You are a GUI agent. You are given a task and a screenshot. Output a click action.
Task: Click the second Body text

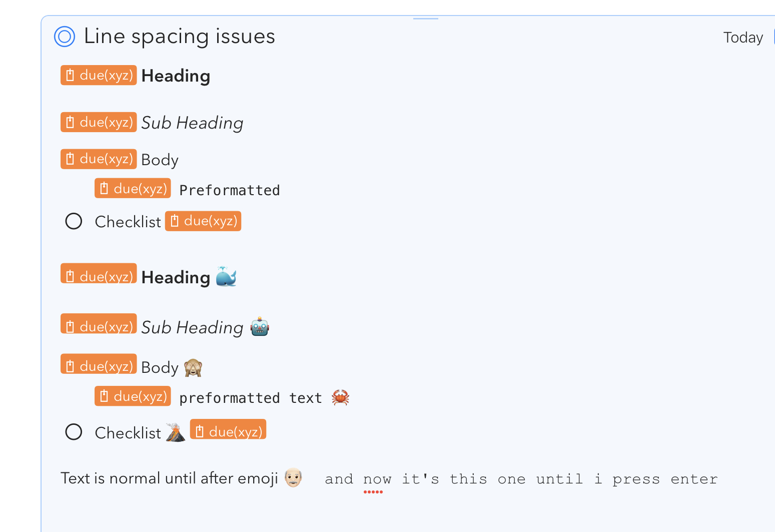click(160, 368)
